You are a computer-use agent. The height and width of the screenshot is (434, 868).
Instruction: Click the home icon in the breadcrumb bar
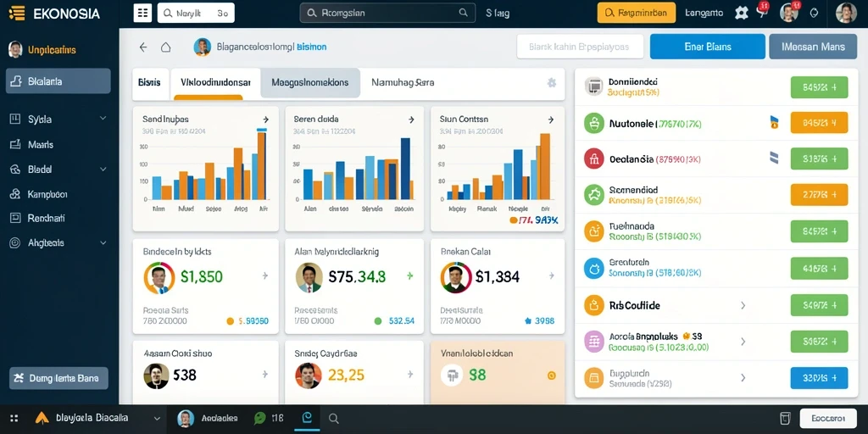tap(165, 47)
